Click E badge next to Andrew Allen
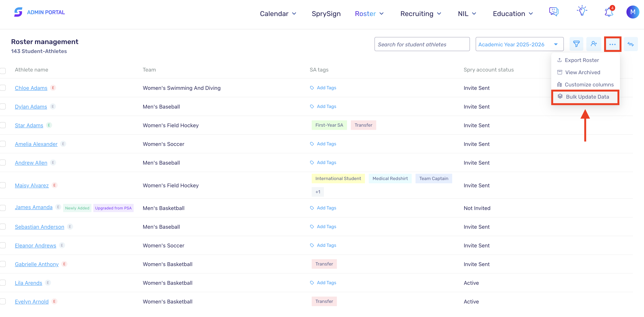Viewport: 644px width, 317px height. pos(53,163)
